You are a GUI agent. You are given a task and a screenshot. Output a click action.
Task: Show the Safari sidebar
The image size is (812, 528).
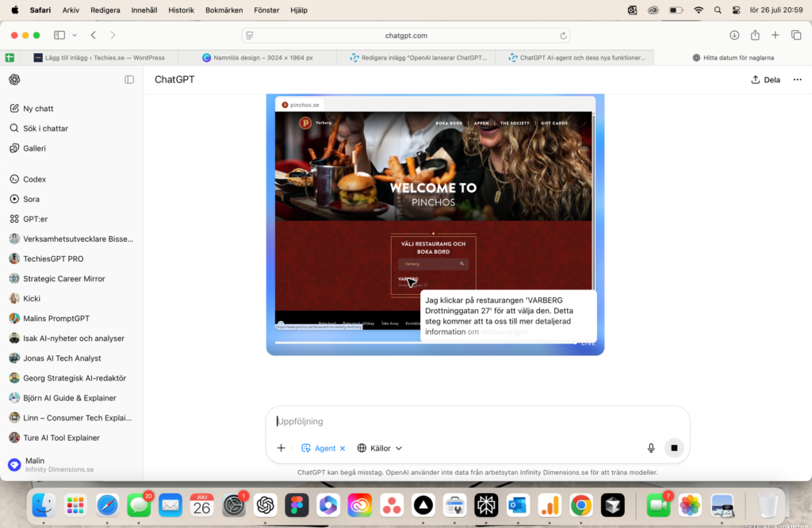point(59,35)
